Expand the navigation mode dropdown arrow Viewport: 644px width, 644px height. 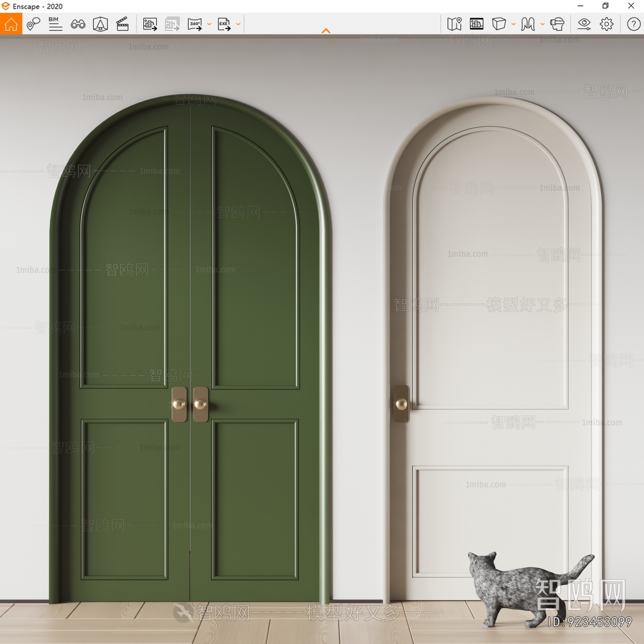[543, 24]
